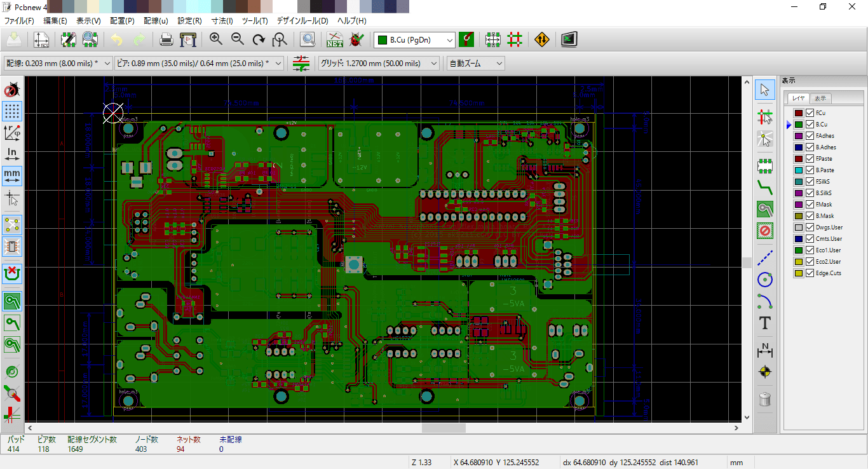Open the 配置(P) menu
868x469 pixels.
(x=122, y=21)
